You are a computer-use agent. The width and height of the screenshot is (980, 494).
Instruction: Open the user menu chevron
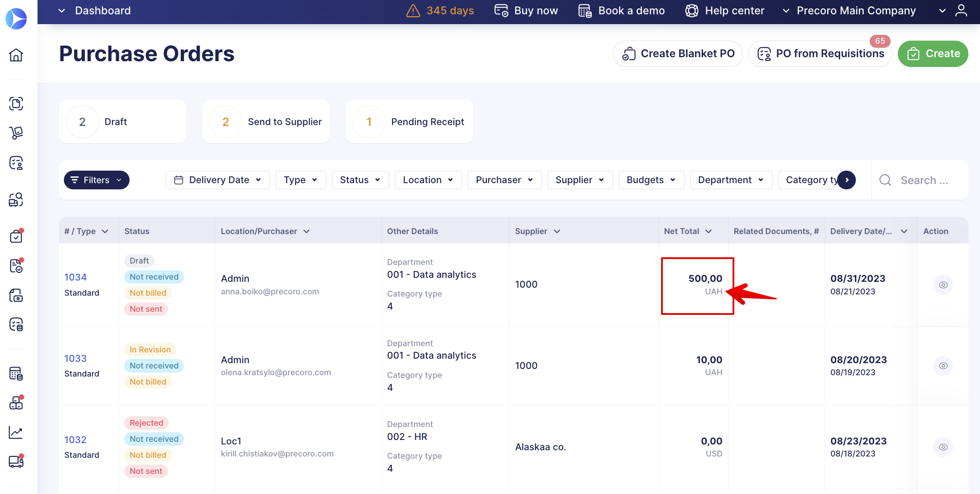pos(942,11)
